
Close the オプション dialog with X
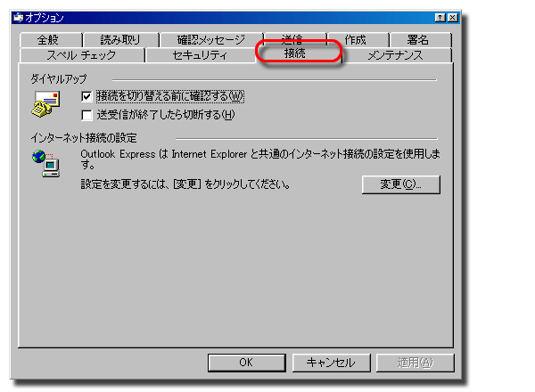pyautogui.click(x=452, y=18)
